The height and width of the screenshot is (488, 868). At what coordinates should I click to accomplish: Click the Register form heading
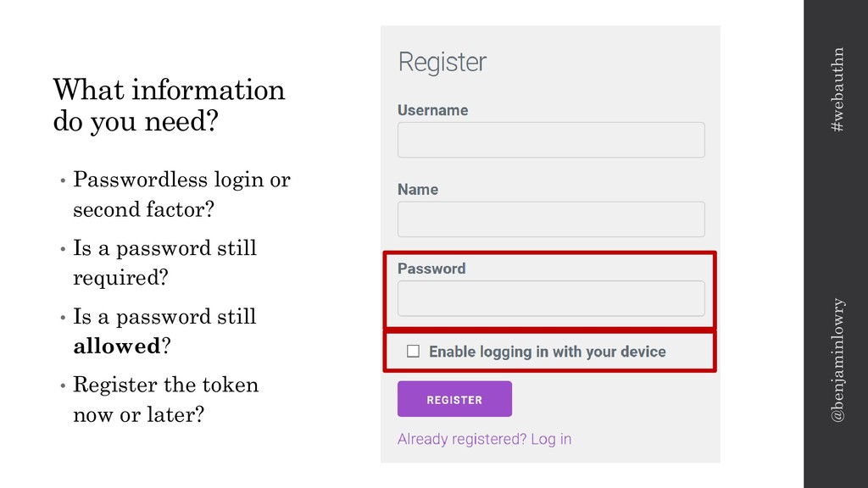tap(442, 63)
